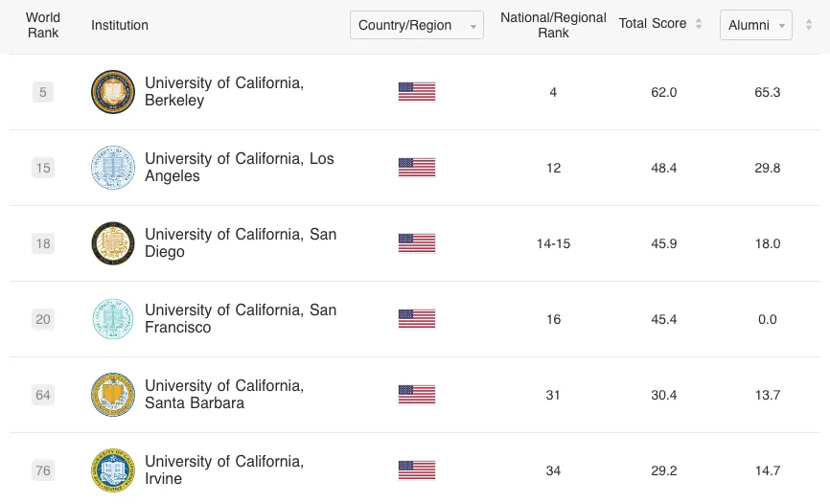The width and height of the screenshot is (830, 504).
Task: Open University of California, Los Angeles link
Action: 240,168
